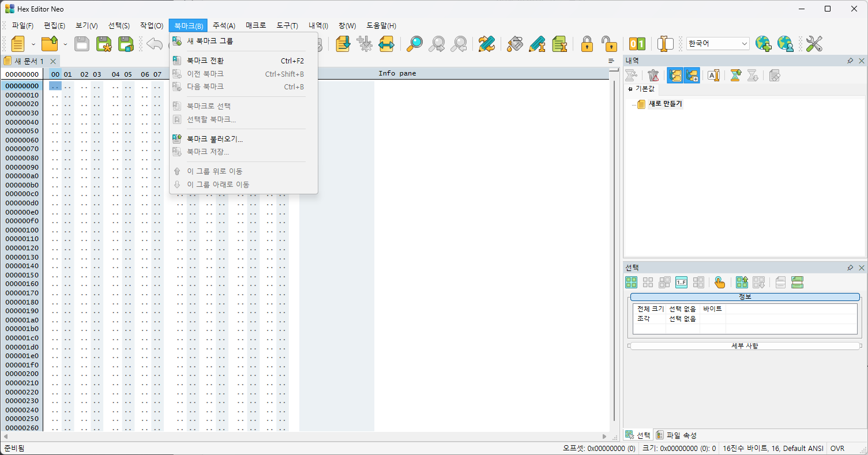
Task: Close the 내역 panel
Action: coord(862,61)
